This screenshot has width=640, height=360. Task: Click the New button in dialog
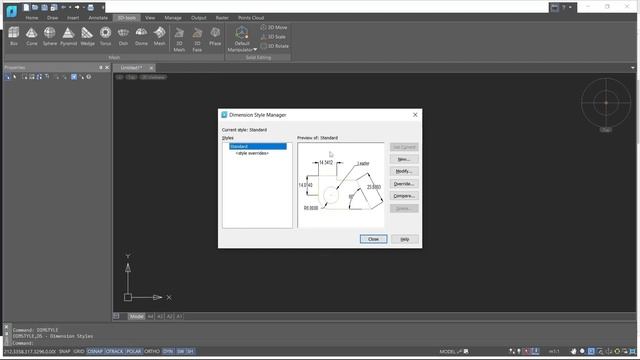click(x=404, y=159)
